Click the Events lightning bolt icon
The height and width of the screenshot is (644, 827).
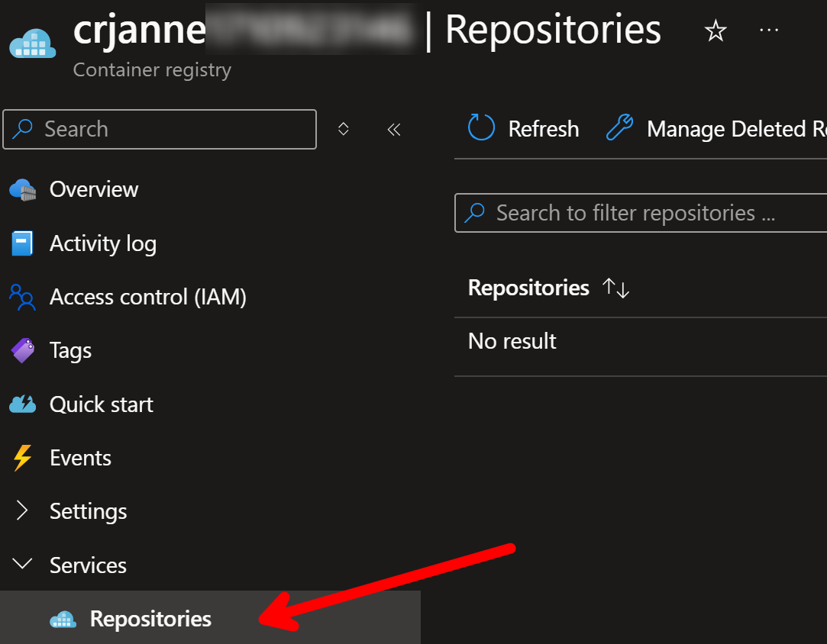23,458
